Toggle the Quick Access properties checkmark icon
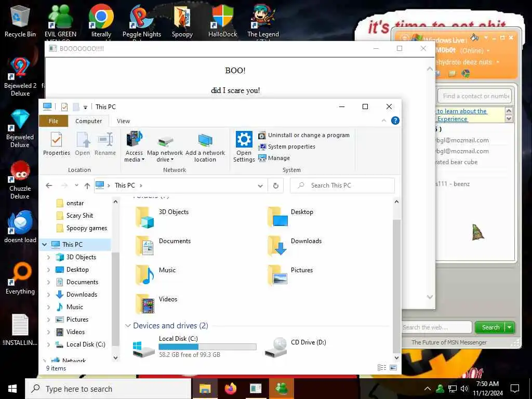Screen dimensions: 532x399 [x=64, y=107]
